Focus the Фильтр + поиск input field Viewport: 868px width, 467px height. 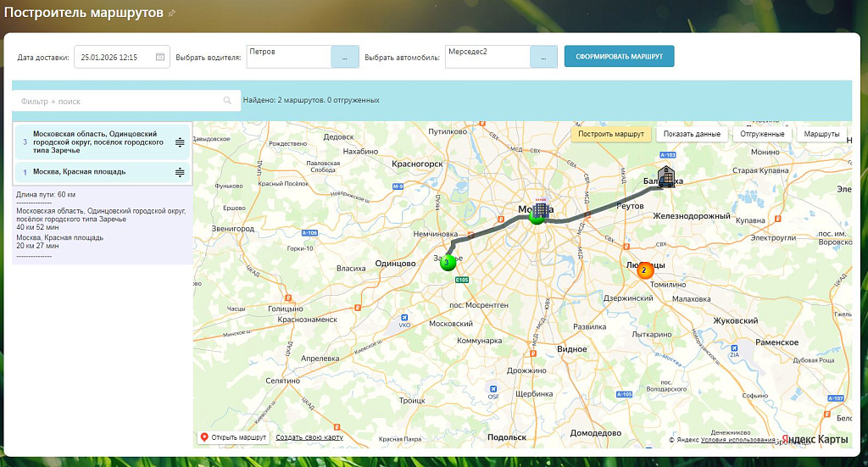coord(119,101)
